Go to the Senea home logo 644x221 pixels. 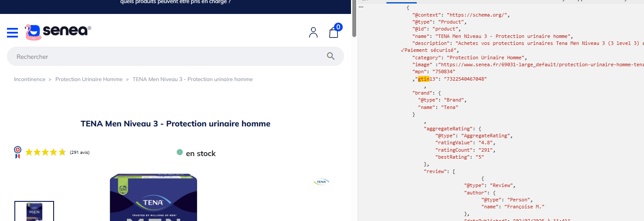[58, 32]
